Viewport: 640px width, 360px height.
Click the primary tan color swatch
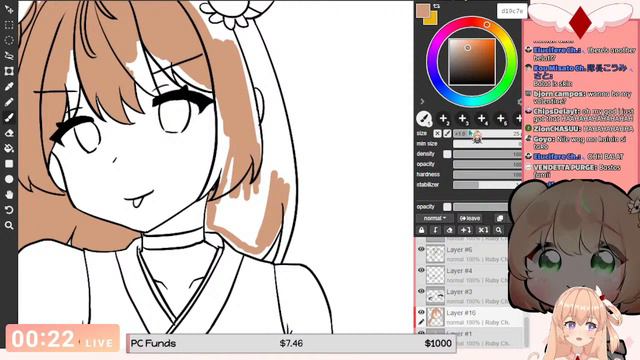click(x=423, y=11)
